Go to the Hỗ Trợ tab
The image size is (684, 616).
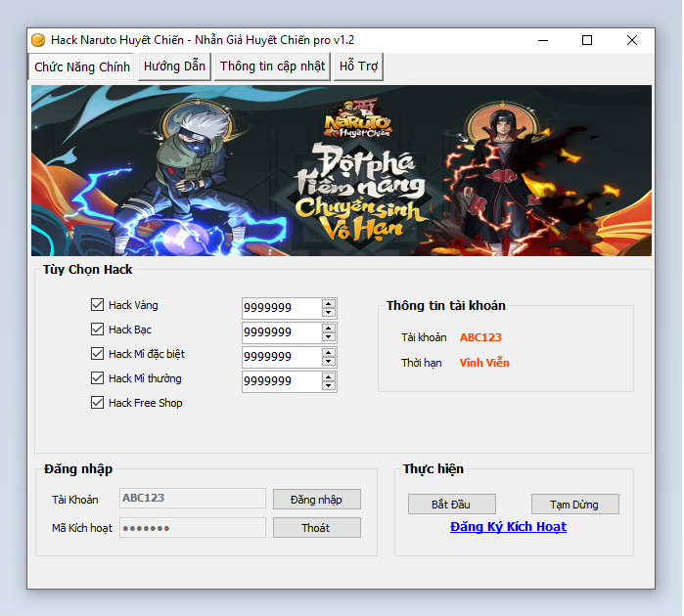pos(358,66)
